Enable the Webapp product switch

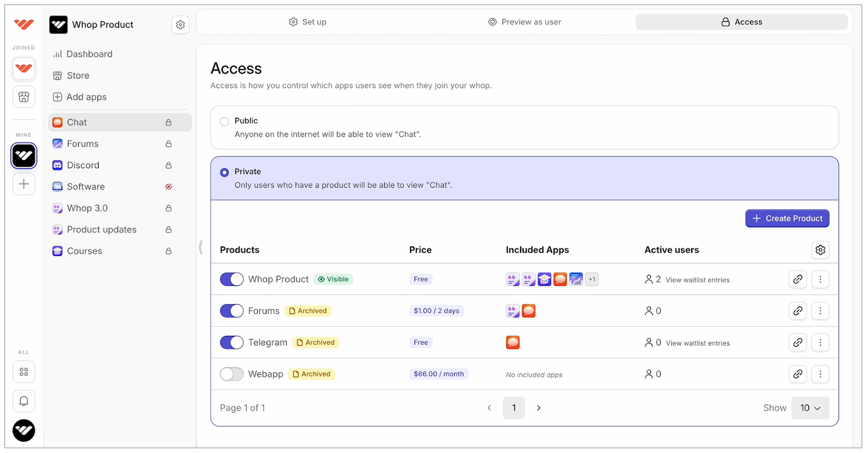(232, 374)
